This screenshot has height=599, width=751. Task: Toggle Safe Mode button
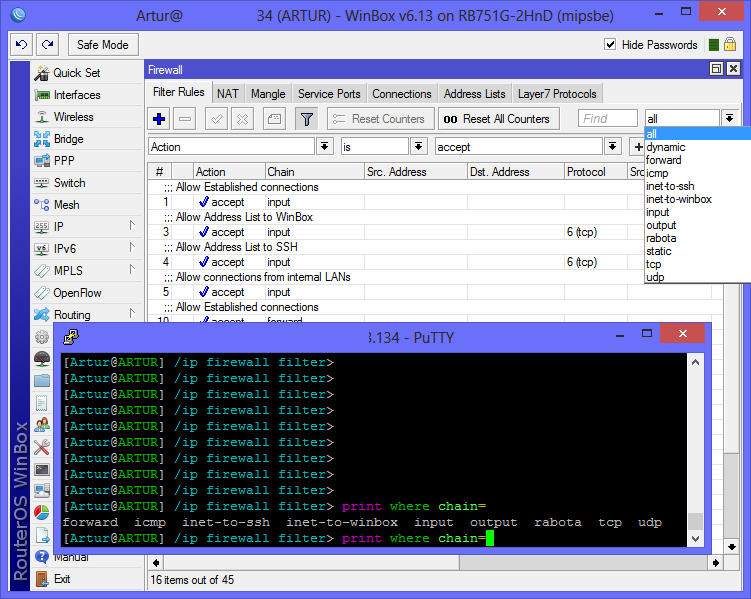click(103, 45)
